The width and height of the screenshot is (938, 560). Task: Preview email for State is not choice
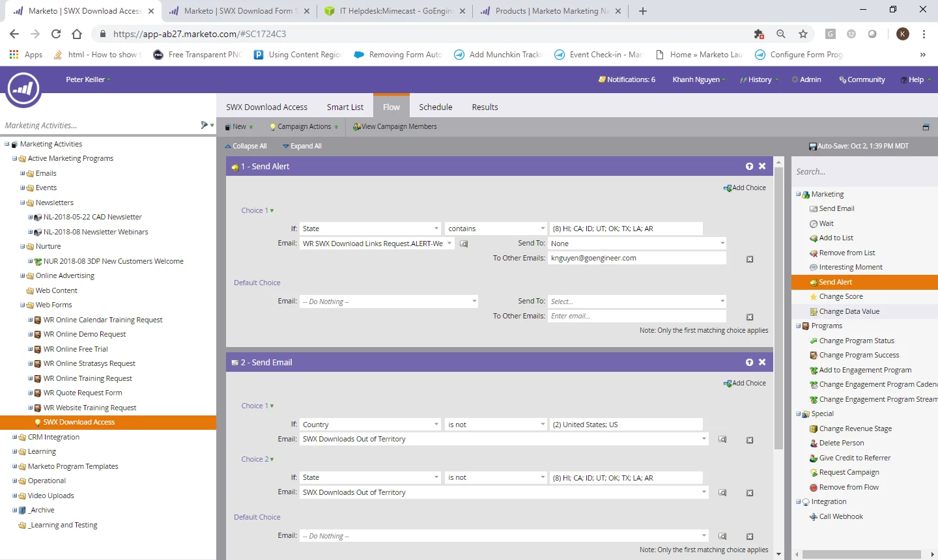tap(722, 493)
